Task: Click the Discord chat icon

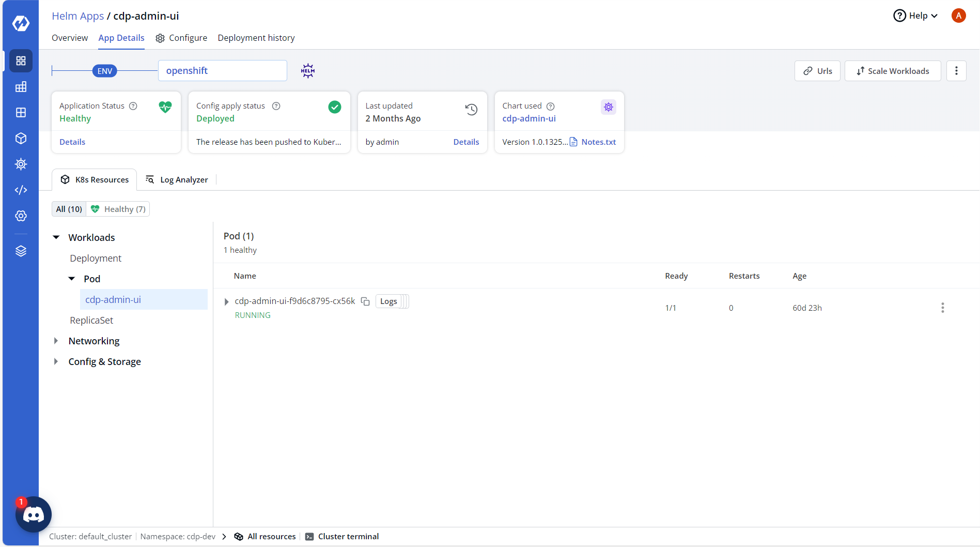Action: 34,514
